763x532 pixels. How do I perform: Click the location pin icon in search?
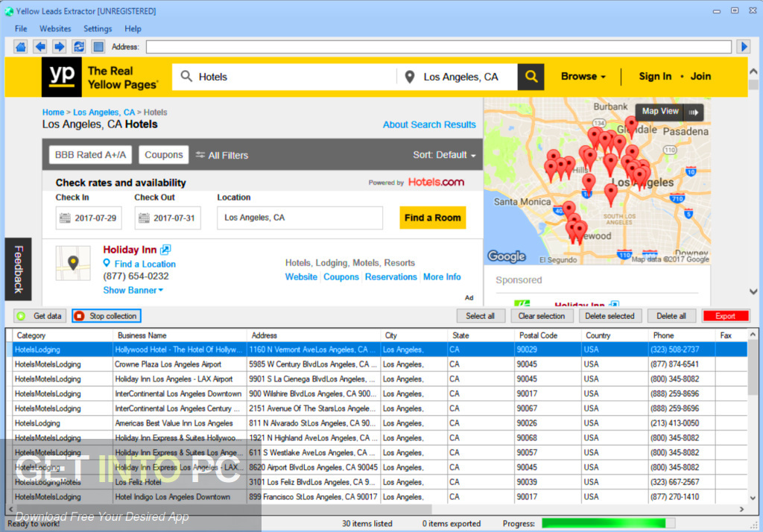click(410, 77)
